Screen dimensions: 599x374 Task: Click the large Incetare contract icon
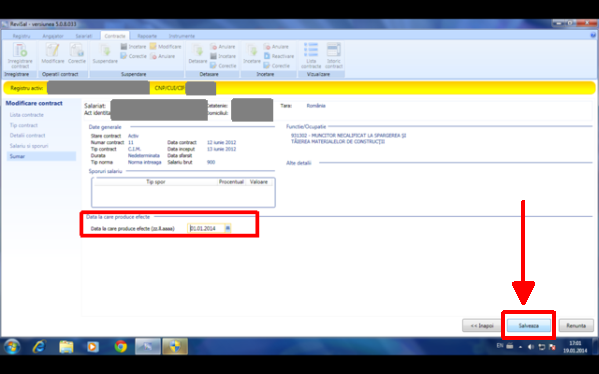(252, 53)
